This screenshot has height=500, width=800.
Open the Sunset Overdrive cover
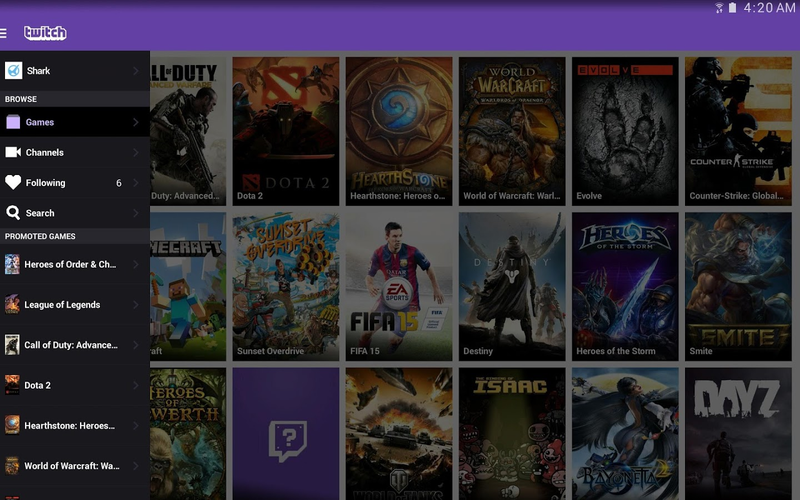(286, 287)
